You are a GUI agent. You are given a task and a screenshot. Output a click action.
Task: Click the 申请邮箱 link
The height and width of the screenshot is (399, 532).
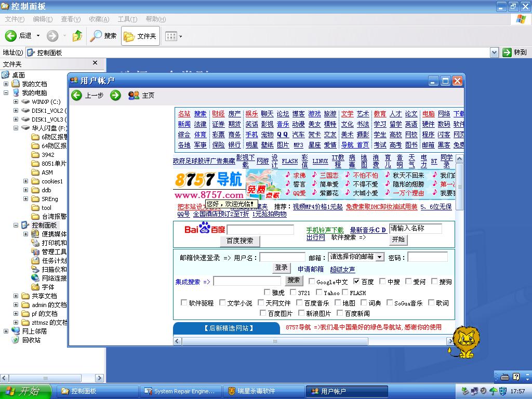click(310, 269)
